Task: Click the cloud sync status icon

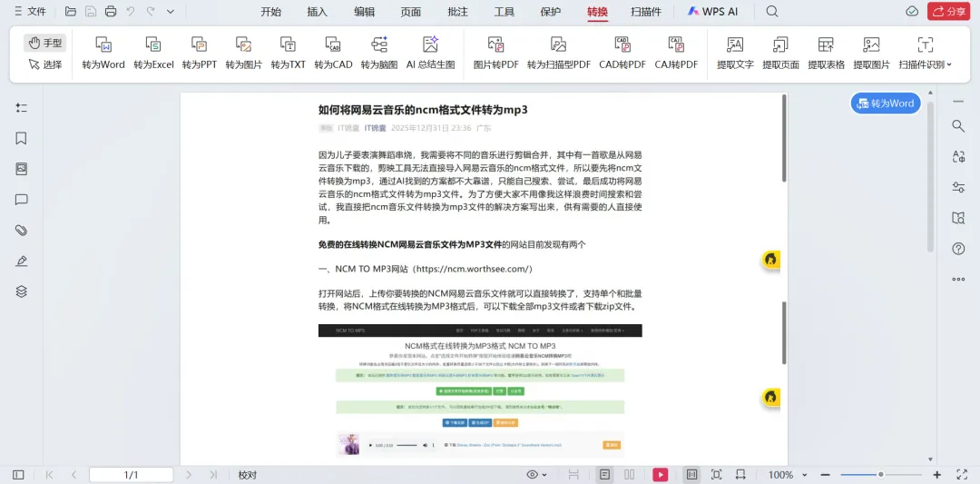Action: tap(911, 11)
